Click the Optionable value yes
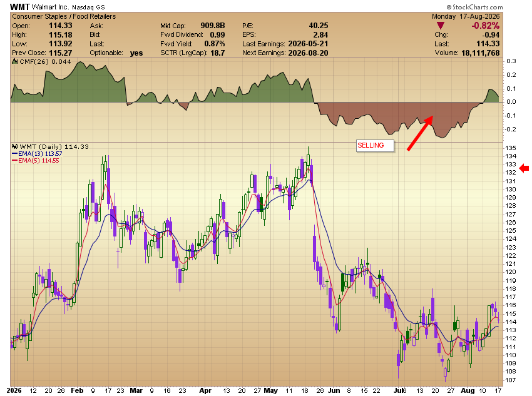532x396 pixels. click(x=136, y=53)
